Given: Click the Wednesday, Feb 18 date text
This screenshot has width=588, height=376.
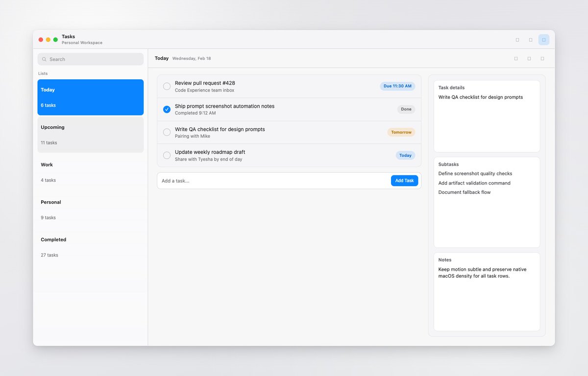Looking at the screenshot, I should tap(192, 59).
